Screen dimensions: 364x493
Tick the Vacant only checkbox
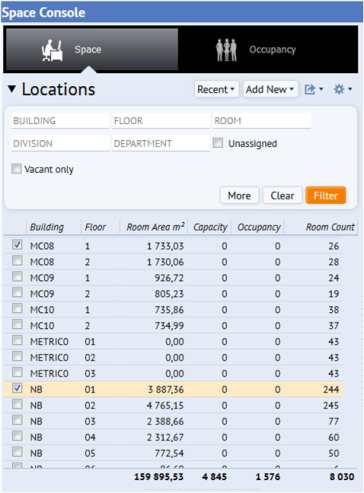(x=16, y=169)
